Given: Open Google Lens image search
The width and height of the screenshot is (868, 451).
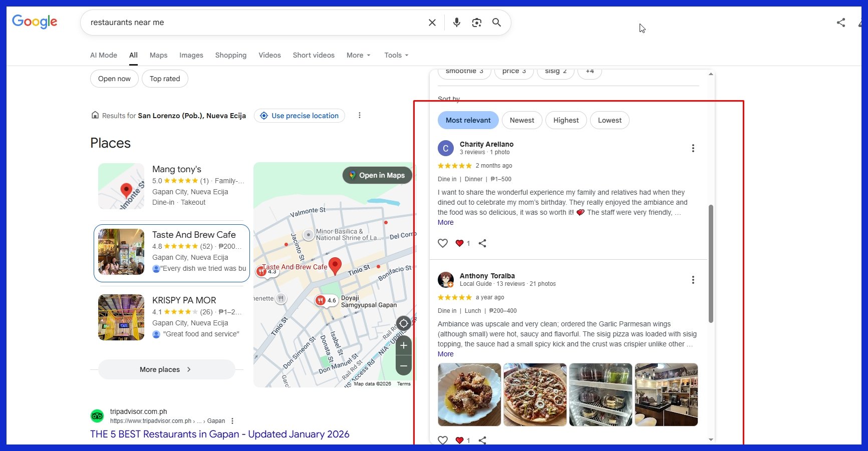Looking at the screenshot, I should [x=476, y=22].
